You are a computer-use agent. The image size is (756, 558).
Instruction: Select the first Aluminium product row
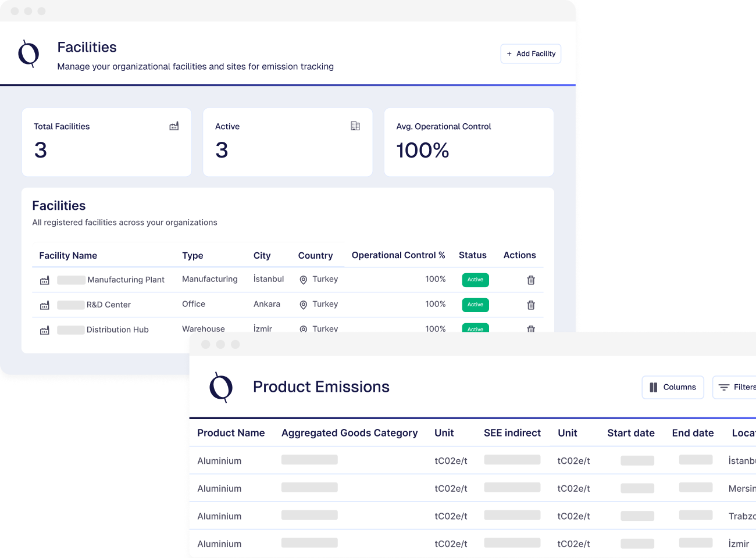coord(219,461)
